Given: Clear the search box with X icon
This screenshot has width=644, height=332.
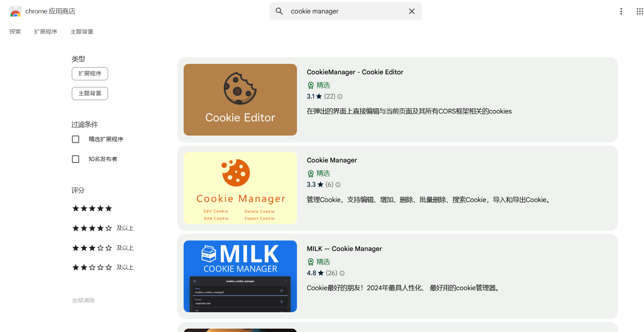Looking at the screenshot, I should [412, 11].
